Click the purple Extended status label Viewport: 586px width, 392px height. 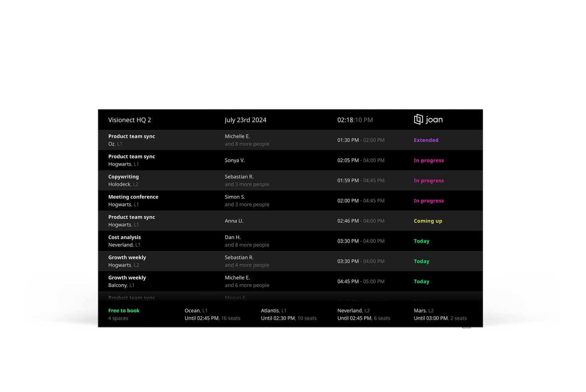pos(426,140)
